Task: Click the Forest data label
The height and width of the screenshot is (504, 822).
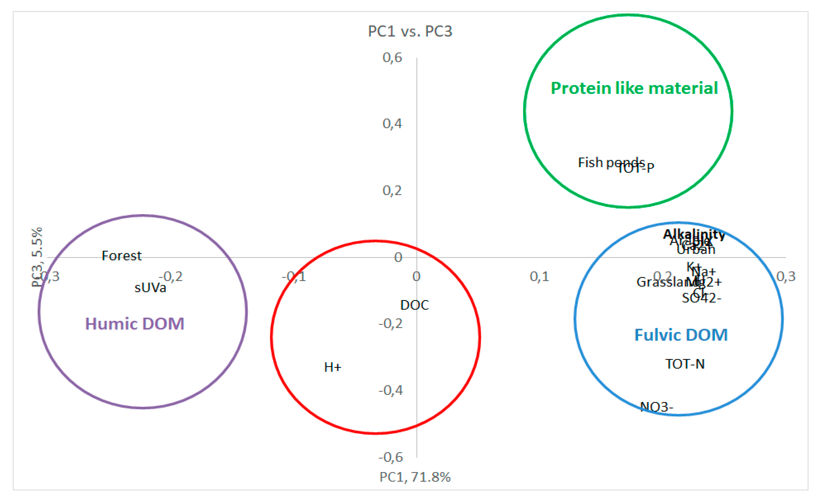Action: point(121,256)
